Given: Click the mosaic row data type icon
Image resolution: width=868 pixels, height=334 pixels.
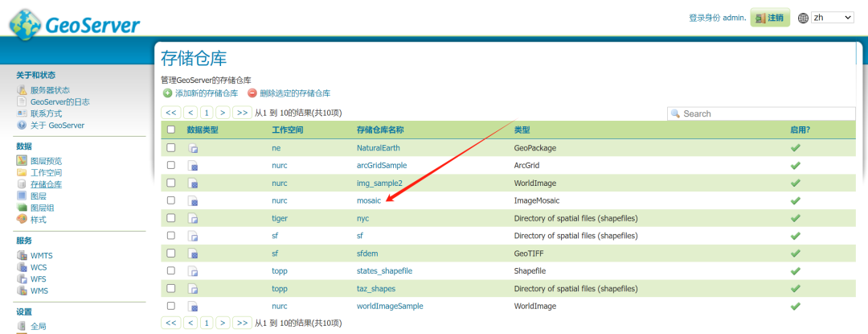Looking at the screenshot, I should pos(193,201).
